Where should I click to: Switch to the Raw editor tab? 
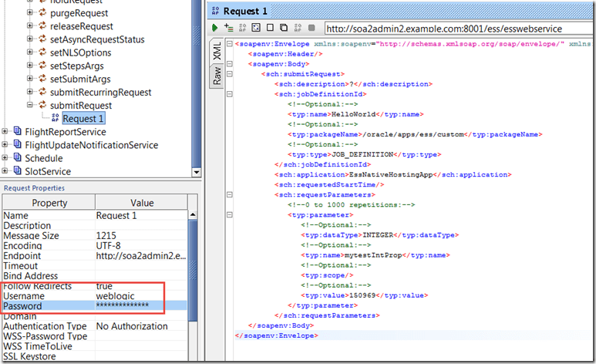(217, 77)
